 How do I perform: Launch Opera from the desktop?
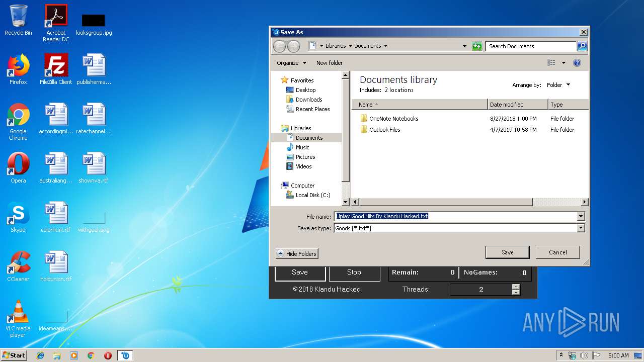(x=18, y=168)
